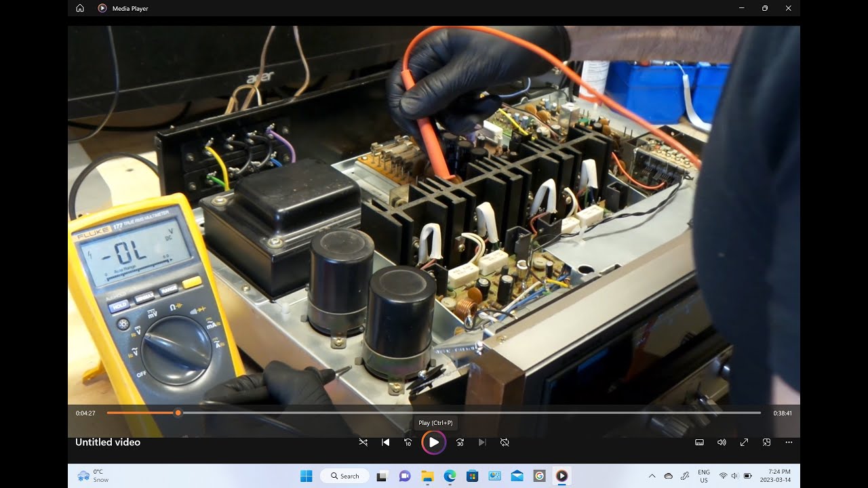Seek to the middle of the timeline
The width and height of the screenshot is (868, 488).
(x=434, y=413)
